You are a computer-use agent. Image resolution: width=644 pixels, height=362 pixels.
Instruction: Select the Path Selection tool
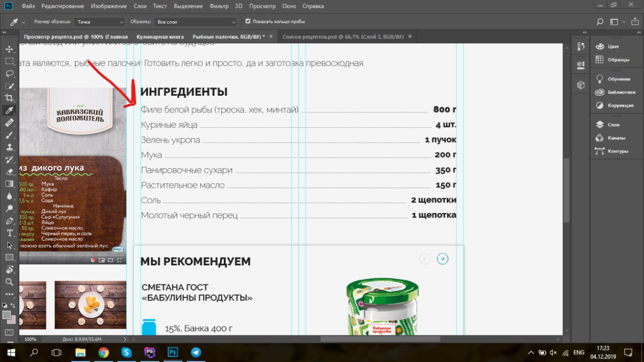click(x=9, y=245)
